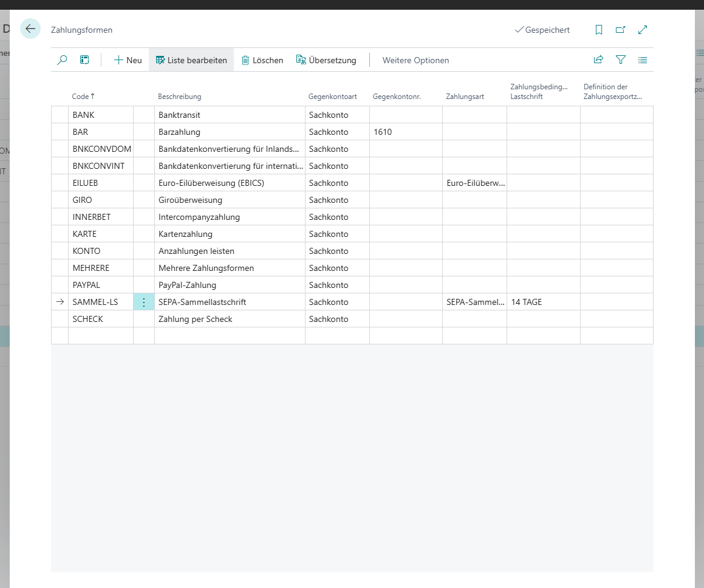
Task: Click the analysis view icon beside search
Action: [x=84, y=60]
